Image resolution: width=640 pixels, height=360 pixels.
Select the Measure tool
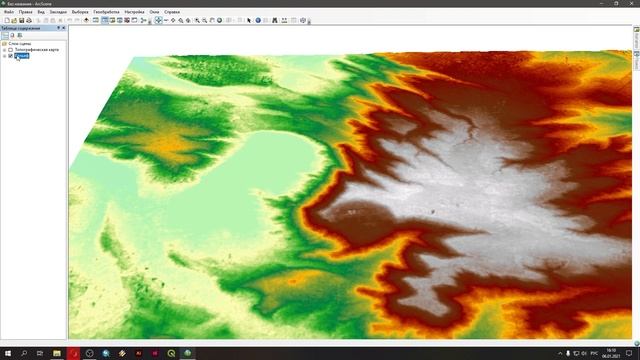[284, 20]
